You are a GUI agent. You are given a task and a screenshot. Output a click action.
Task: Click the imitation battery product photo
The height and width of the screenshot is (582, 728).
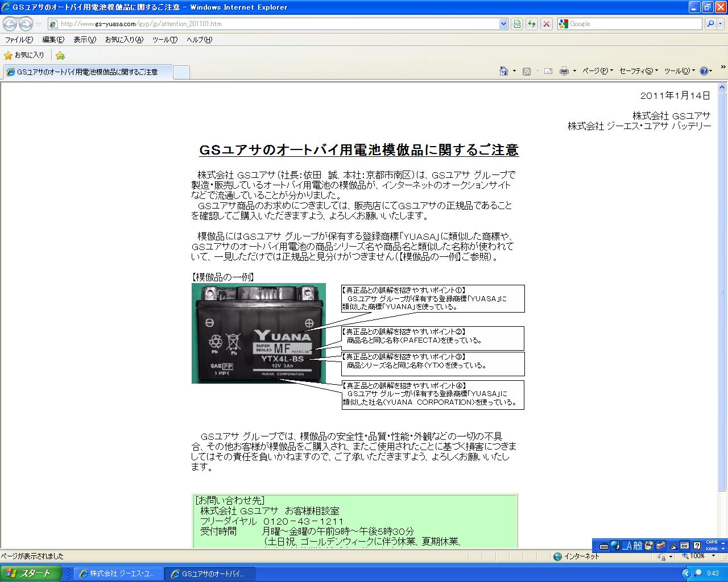(x=259, y=333)
